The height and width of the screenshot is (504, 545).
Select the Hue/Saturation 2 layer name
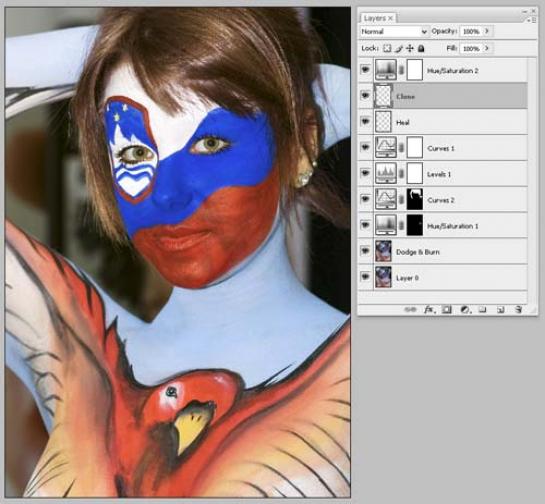tap(453, 71)
